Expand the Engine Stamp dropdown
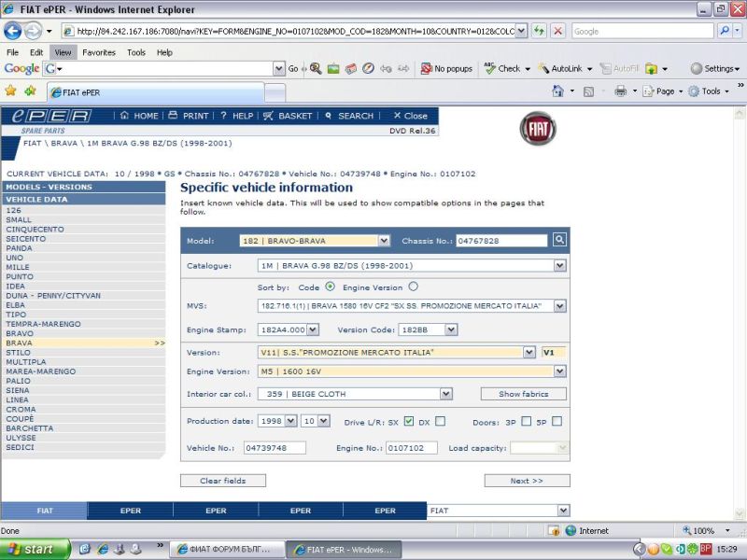 313,329
